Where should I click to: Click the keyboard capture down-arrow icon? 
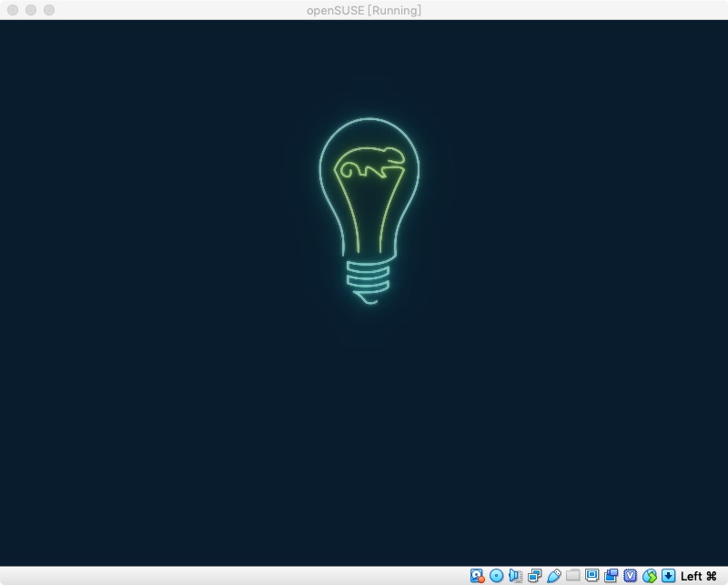(669, 576)
